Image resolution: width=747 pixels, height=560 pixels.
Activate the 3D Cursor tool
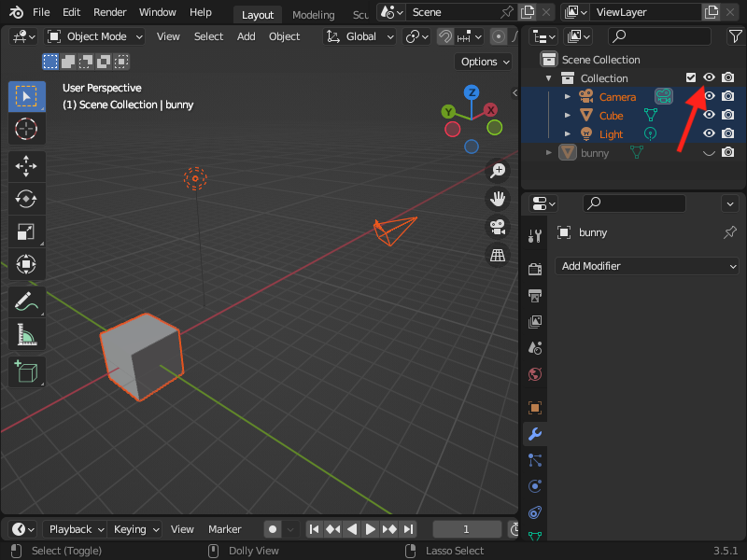[27, 129]
